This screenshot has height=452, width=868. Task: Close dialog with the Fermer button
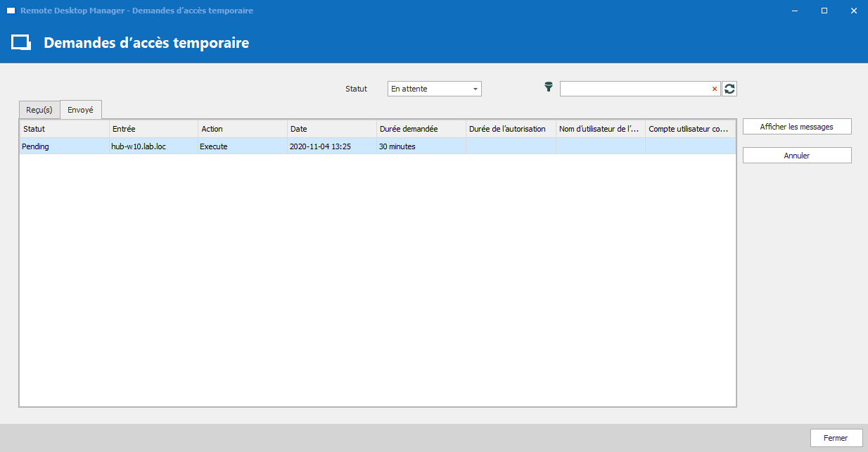coord(835,438)
